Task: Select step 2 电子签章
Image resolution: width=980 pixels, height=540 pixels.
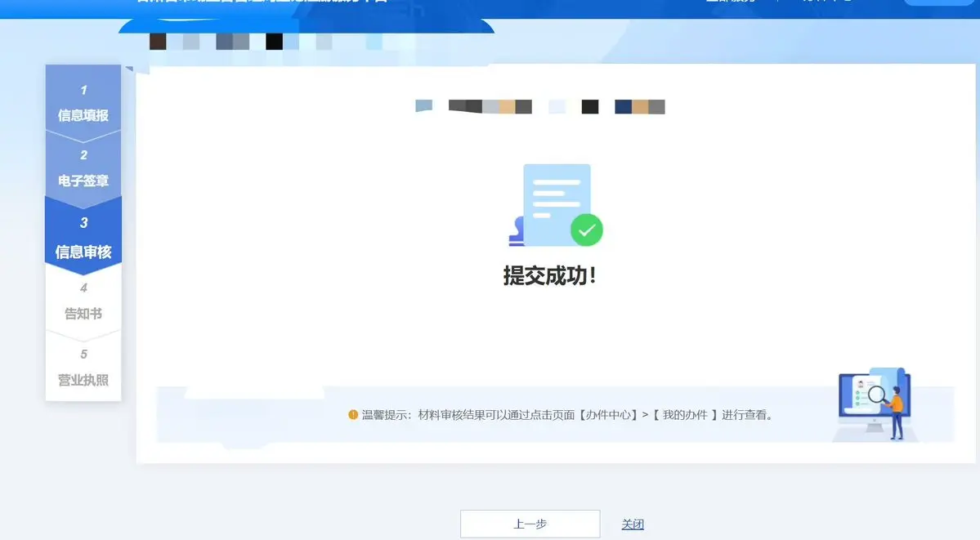Action: point(83,169)
